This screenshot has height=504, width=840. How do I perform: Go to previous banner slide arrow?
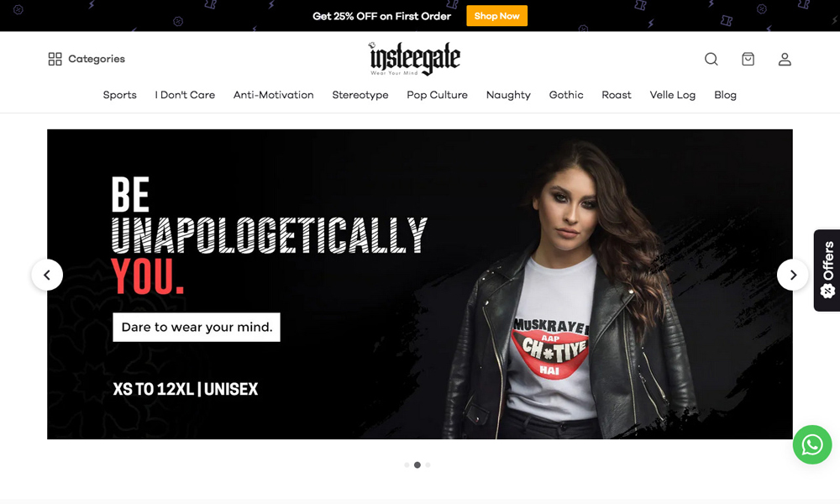pos(47,275)
